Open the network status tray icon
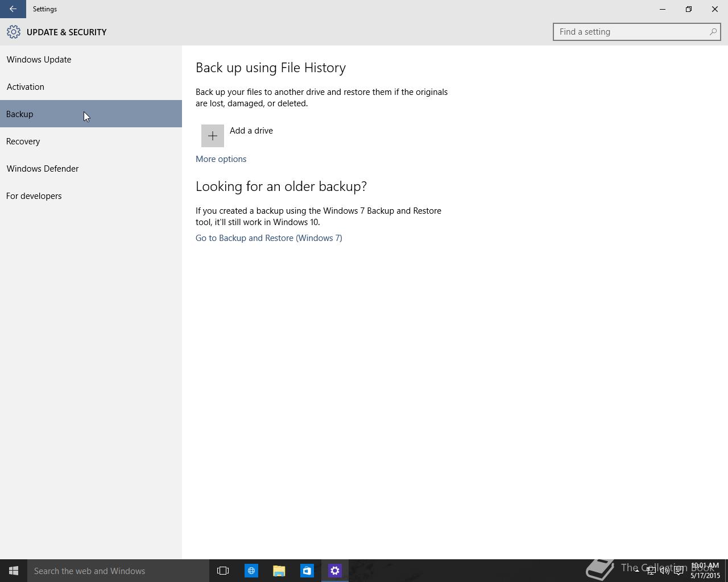This screenshot has width=728, height=582. [x=651, y=571]
